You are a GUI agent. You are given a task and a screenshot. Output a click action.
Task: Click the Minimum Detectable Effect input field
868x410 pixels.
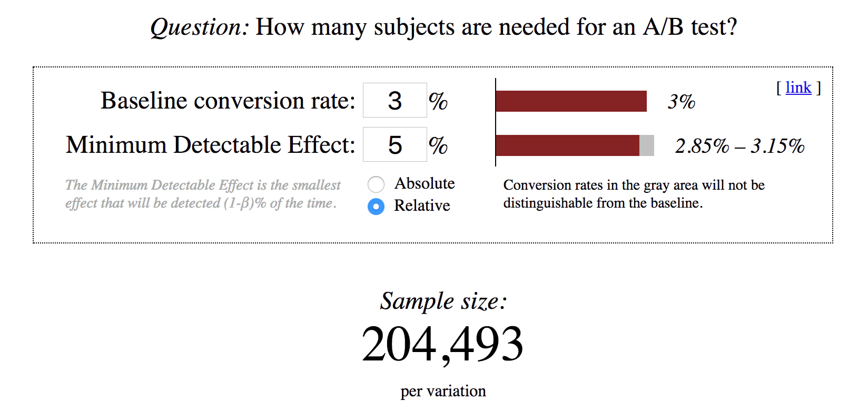pyautogui.click(x=394, y=144)
